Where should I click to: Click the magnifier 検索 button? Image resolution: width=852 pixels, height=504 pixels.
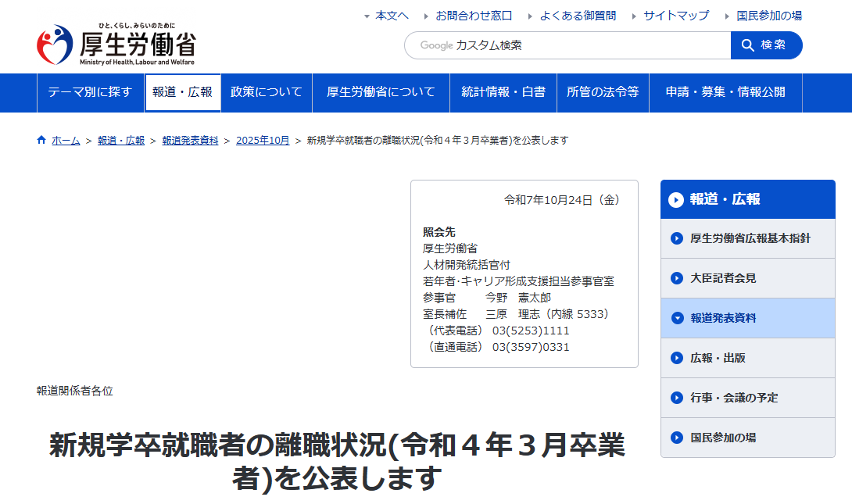(766, 45)
